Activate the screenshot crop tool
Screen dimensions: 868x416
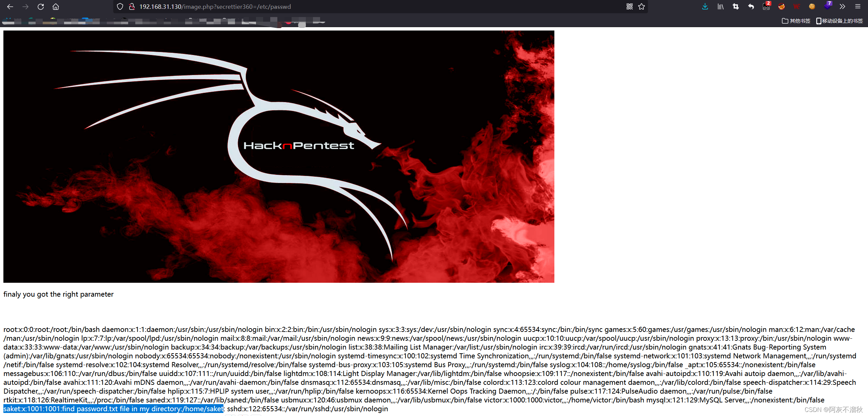click(736, 7)
